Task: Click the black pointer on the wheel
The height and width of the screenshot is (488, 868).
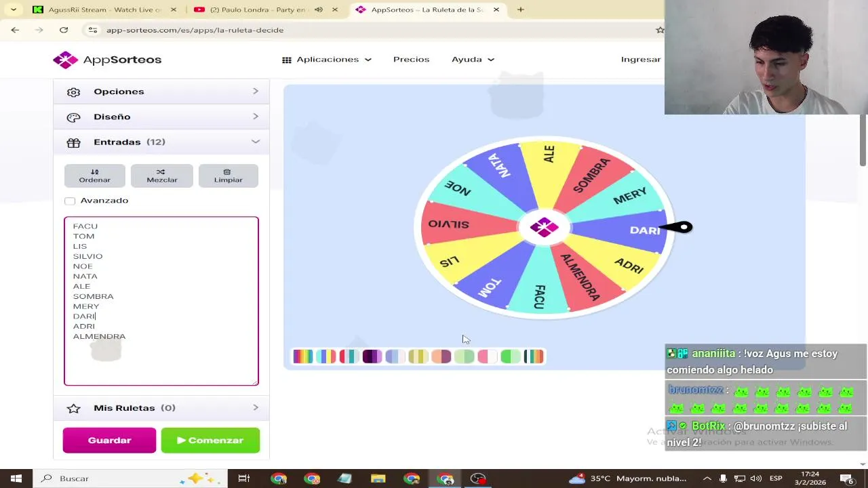Action: [675, 228]
